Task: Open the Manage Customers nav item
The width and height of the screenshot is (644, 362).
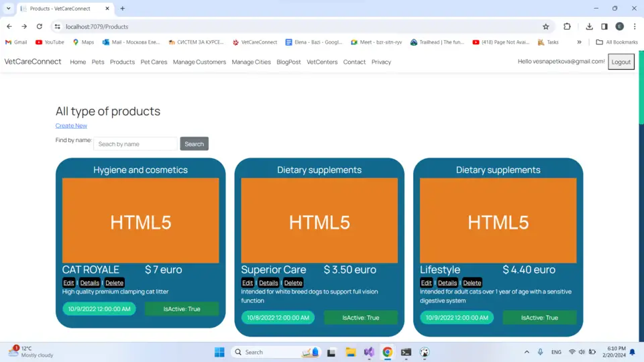Action: click(x=199, y=62)
